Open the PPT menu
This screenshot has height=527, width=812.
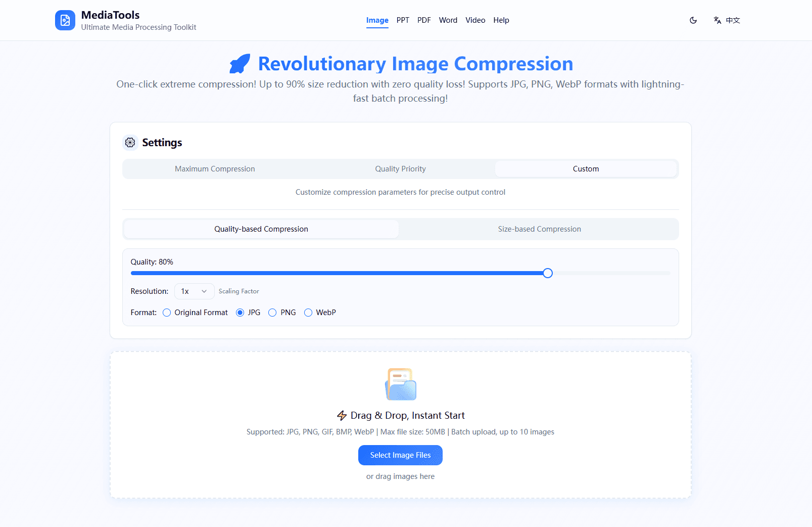pyautogui.click(x=403, y=20)
